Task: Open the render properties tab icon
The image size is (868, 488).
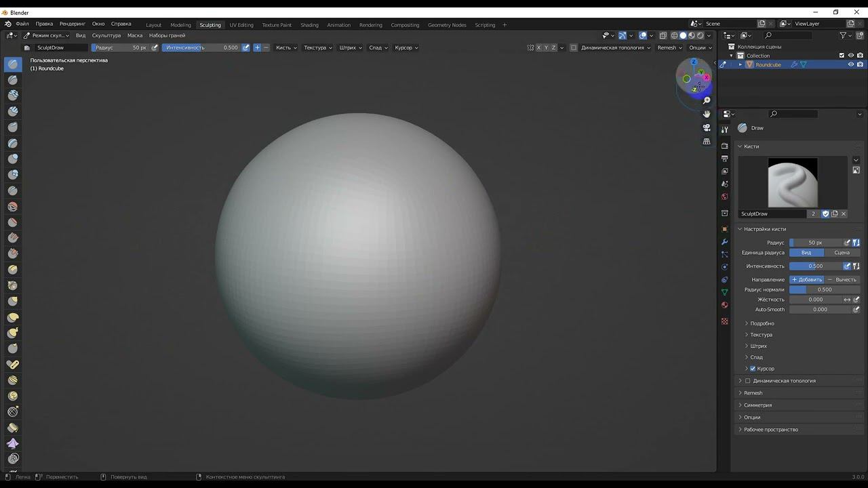Action: click(x=724, y=146)
